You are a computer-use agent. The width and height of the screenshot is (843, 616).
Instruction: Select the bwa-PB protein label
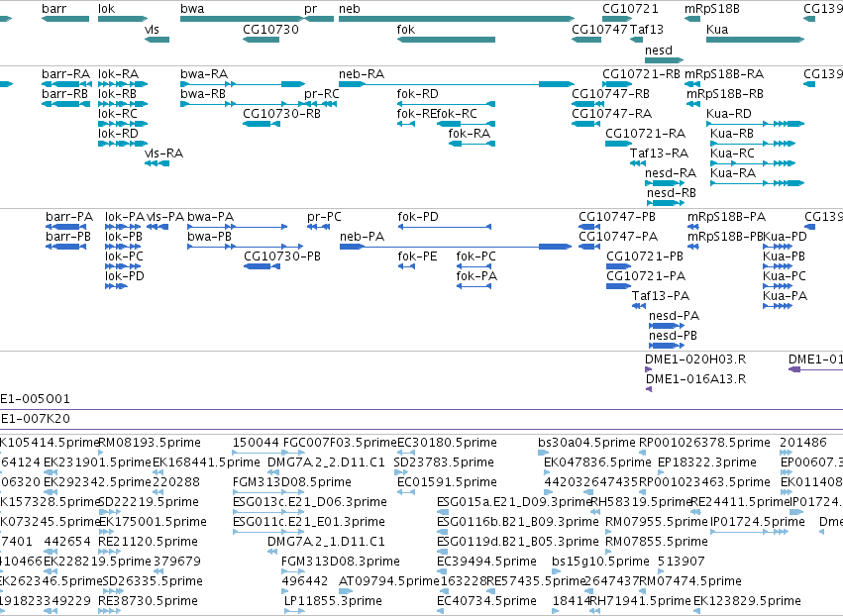pos(209,237)
